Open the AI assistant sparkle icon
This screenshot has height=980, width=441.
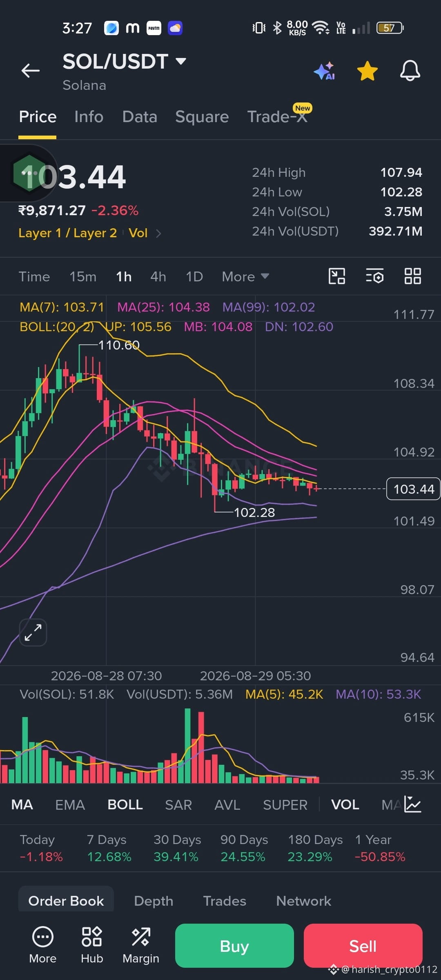(x=325, y=71)
